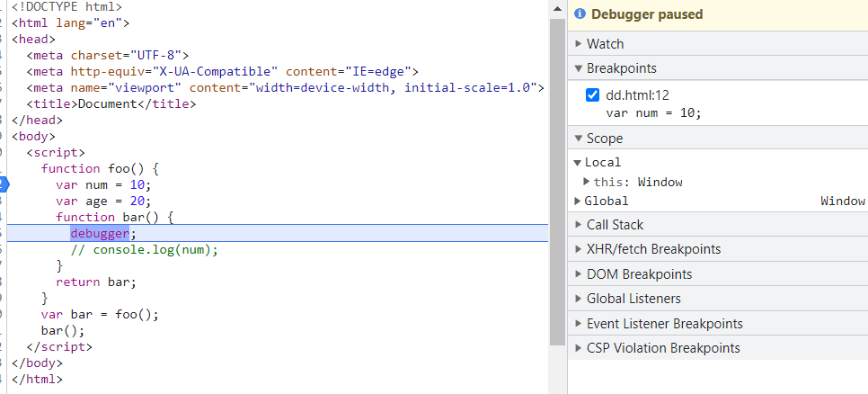The width and height of the screenshot is (868, 394).
Task: Click the 'bar();' call line
Action: click(63, 330)
